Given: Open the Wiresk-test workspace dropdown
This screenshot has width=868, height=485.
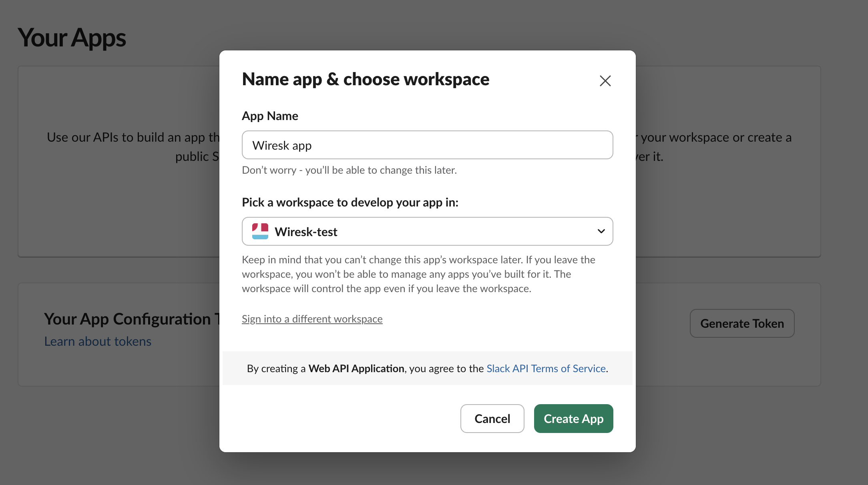Looking at the screenshot, I should 427,231.
